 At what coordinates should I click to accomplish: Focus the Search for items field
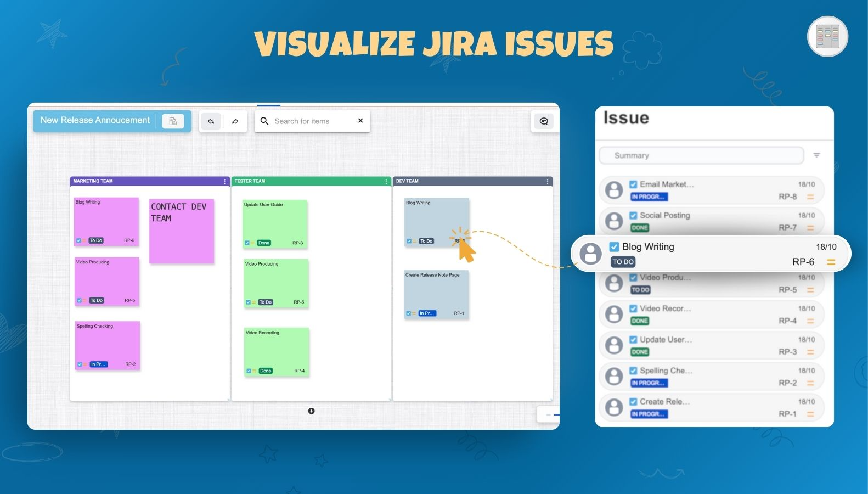(312, 121)
